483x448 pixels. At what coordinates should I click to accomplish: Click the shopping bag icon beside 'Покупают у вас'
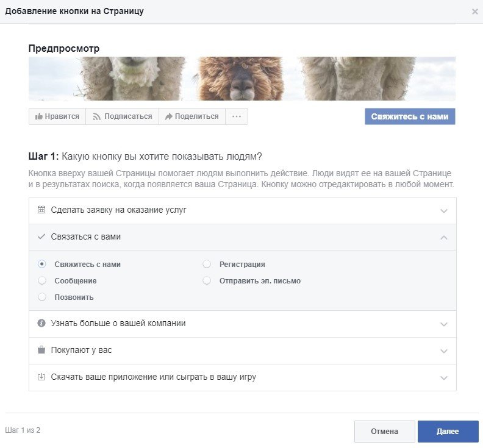tap(41, 350)
